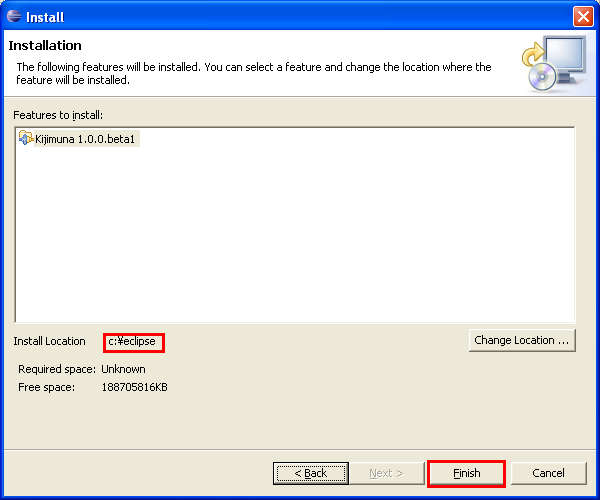Close the Install dialog window
Viewport: 600px width, 500px height.
[583, 16]
